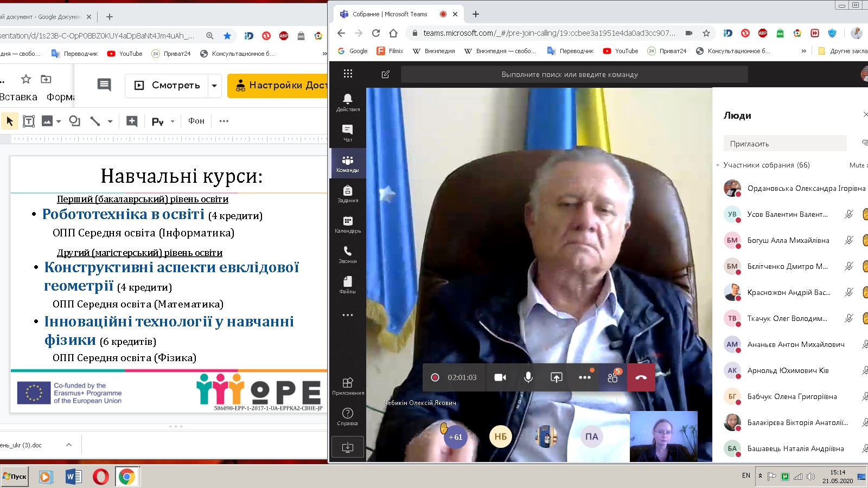
Task: Click the new chat compose icon in Teams
Action: (386, 74)
